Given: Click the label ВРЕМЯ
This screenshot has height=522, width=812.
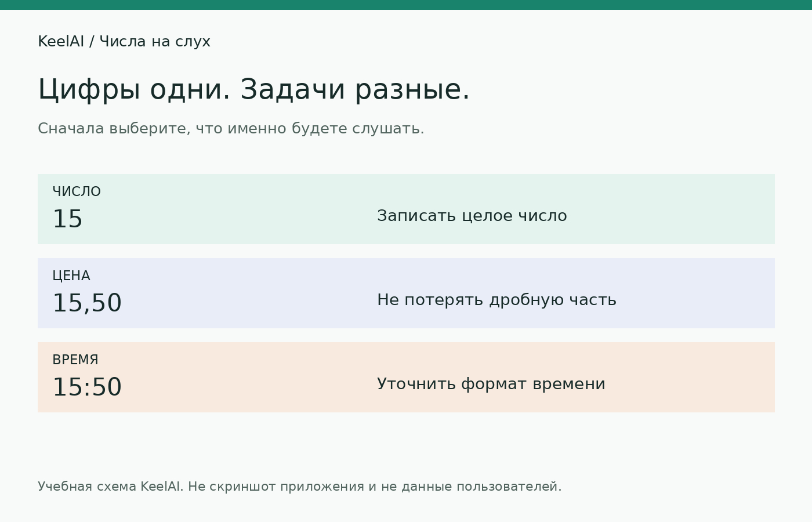Looking at the screenshot, I should (x=75, y=360).
